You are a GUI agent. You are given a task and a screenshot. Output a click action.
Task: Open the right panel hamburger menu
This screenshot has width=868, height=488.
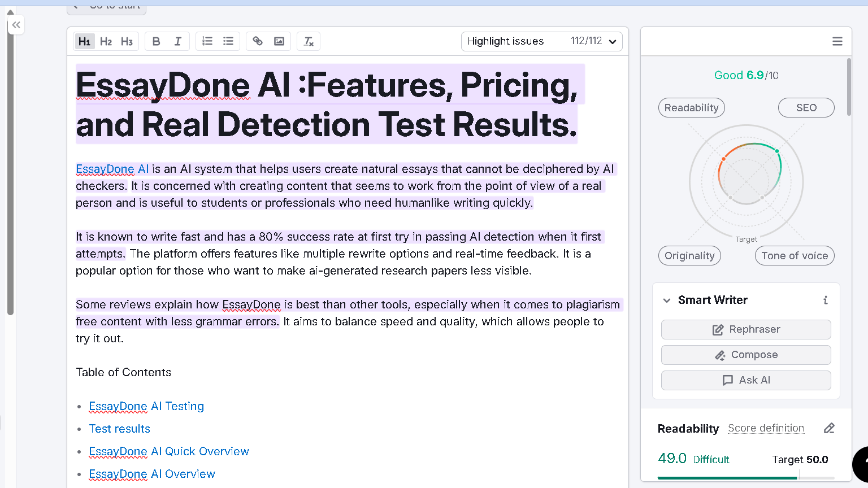click(x=837, y=41)
